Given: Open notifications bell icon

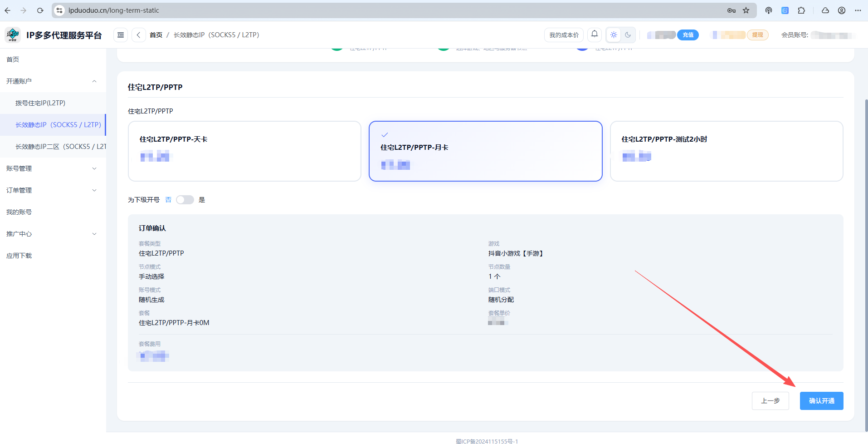Looking at the screenshot, I should click(595, 35).
